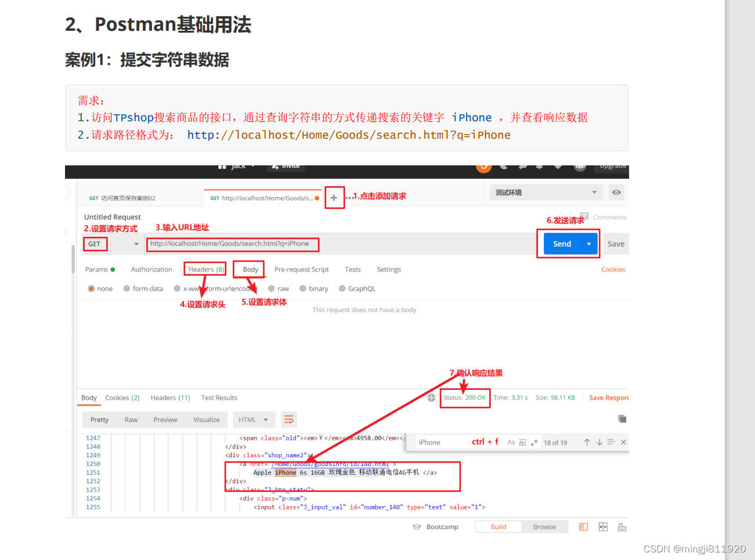Go to previous match with up arrow
755x560 pixels.
point(587,442)
